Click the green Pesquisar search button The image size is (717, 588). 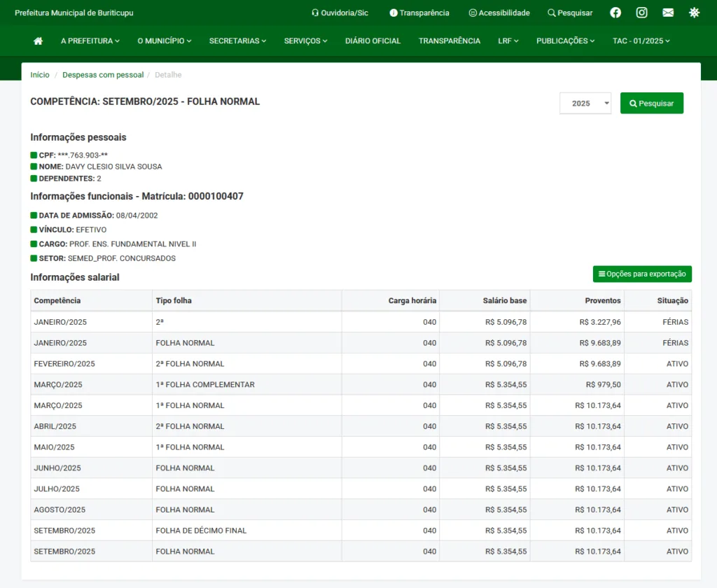(x=651, y=103)
